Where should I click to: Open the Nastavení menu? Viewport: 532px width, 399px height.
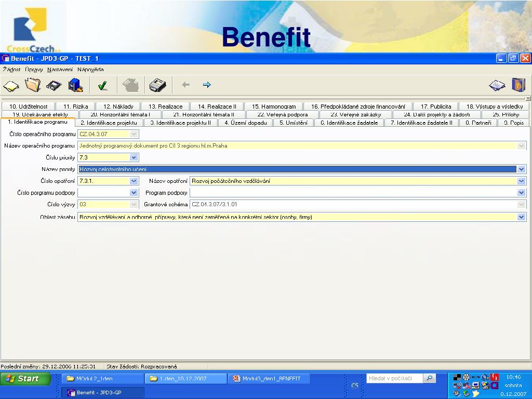point(60,70)
